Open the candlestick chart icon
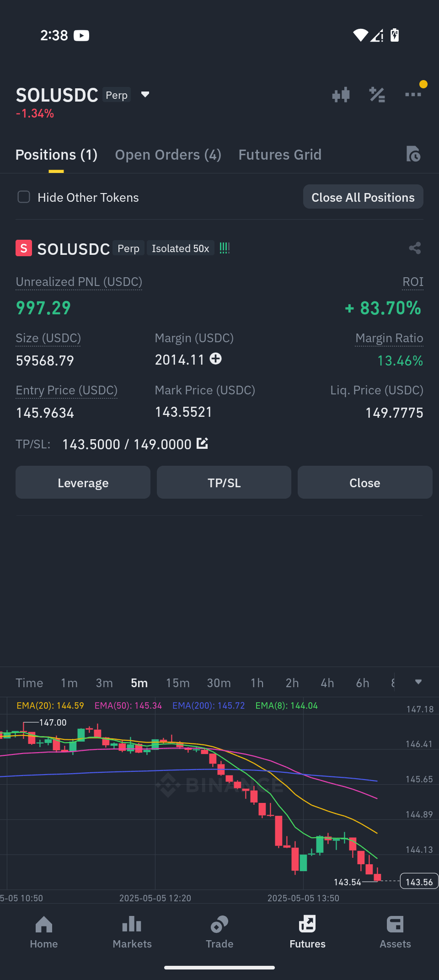Viewport: 439px width, 980px height. pos(341,95)
